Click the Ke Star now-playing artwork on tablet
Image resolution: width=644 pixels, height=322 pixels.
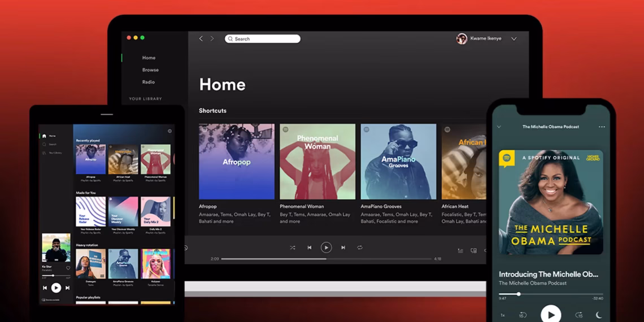(x=56, y=247)
